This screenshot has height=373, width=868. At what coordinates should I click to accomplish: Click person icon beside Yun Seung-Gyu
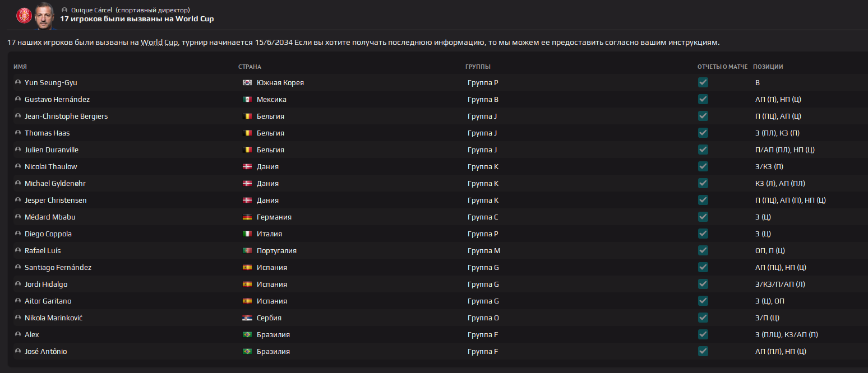18,83
